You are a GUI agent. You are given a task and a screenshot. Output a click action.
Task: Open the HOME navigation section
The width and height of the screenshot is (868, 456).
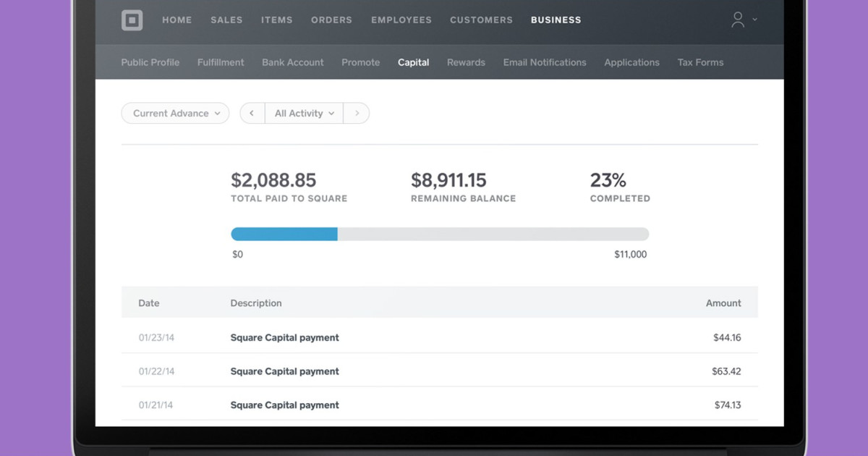[x=176, y=20]
